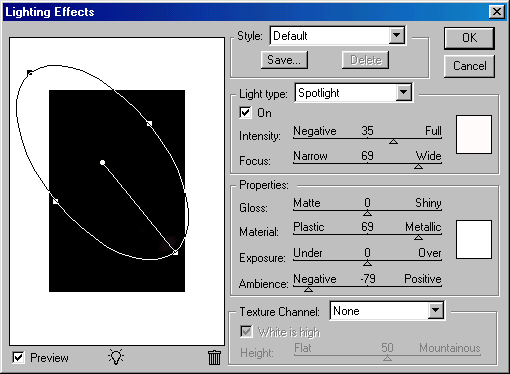The image size is (510, 374).
Task: Toggle the Preview checkbox
Action: click(18, 358)
